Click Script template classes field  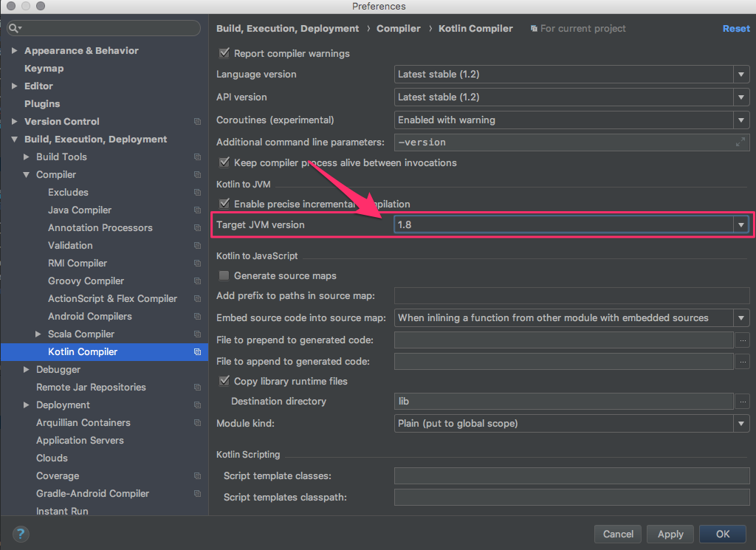coord(571,475)
